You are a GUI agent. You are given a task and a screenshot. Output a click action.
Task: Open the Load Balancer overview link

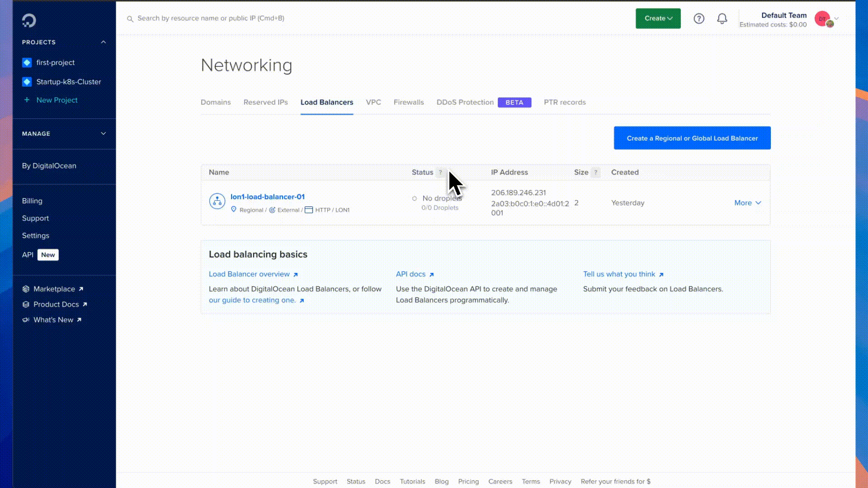click(x=249, y=274)
